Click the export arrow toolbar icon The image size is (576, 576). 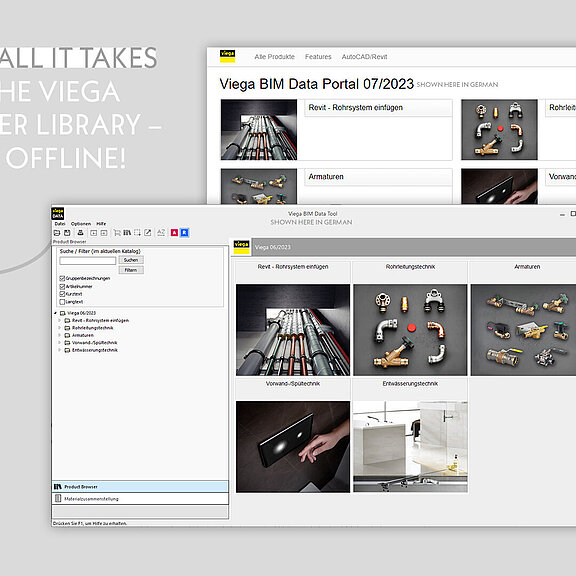coord(148,233)
